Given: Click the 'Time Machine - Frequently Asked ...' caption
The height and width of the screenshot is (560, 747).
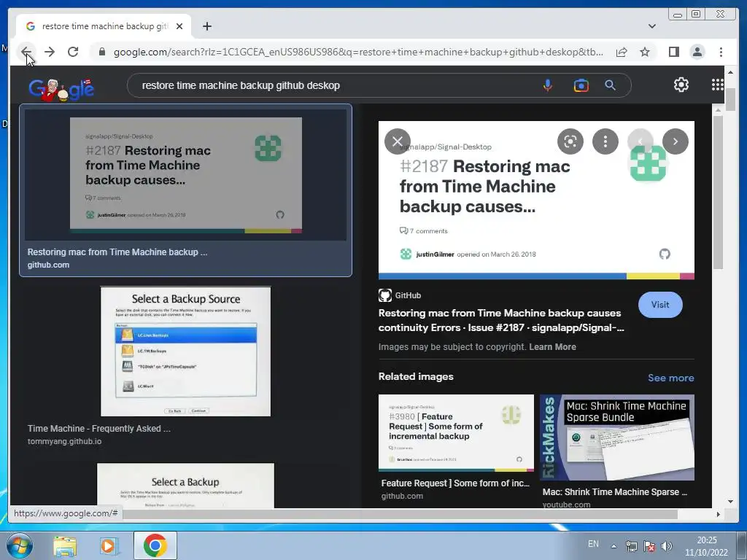Looking at the screenshot, I should (x=99, y=429).
